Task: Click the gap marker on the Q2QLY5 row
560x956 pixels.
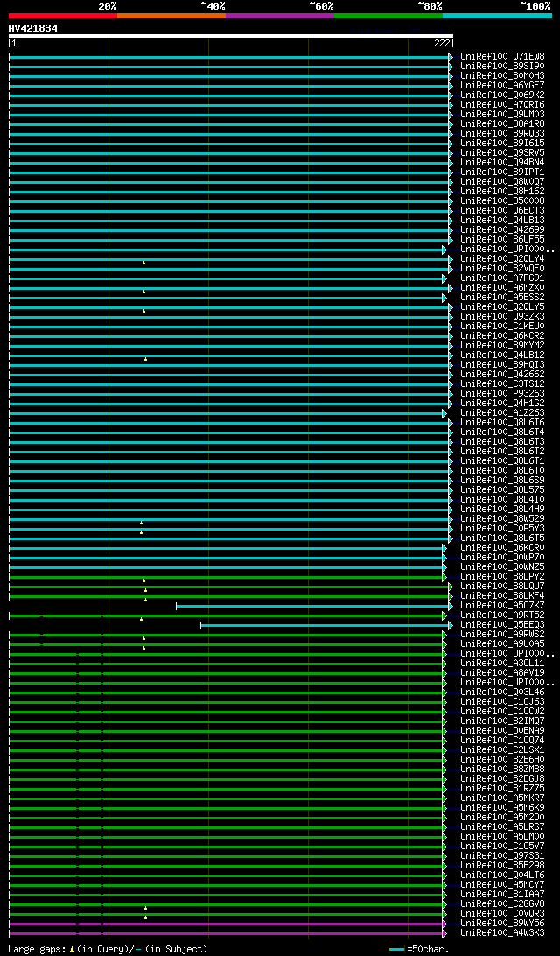Action: coord(143,311)
